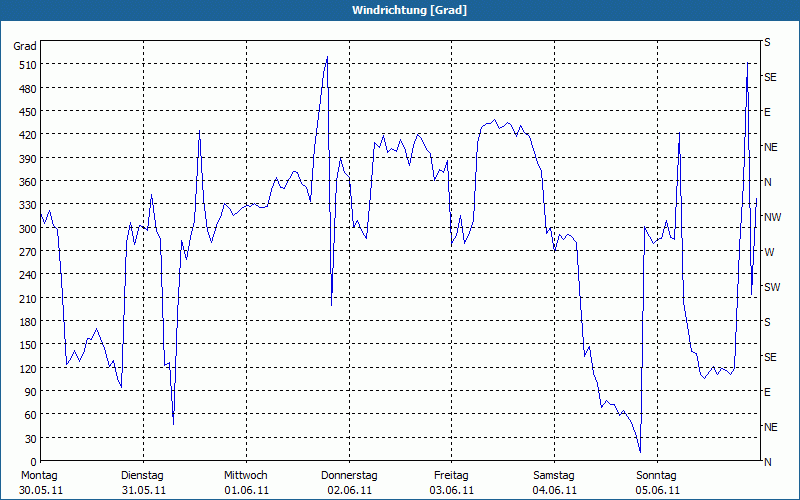
Task: Click the y-axis value '270'
Action: pos(28,252)
